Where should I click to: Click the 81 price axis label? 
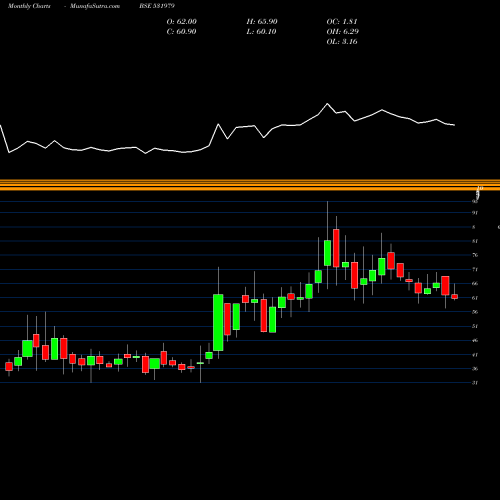(x=475, y=241)
